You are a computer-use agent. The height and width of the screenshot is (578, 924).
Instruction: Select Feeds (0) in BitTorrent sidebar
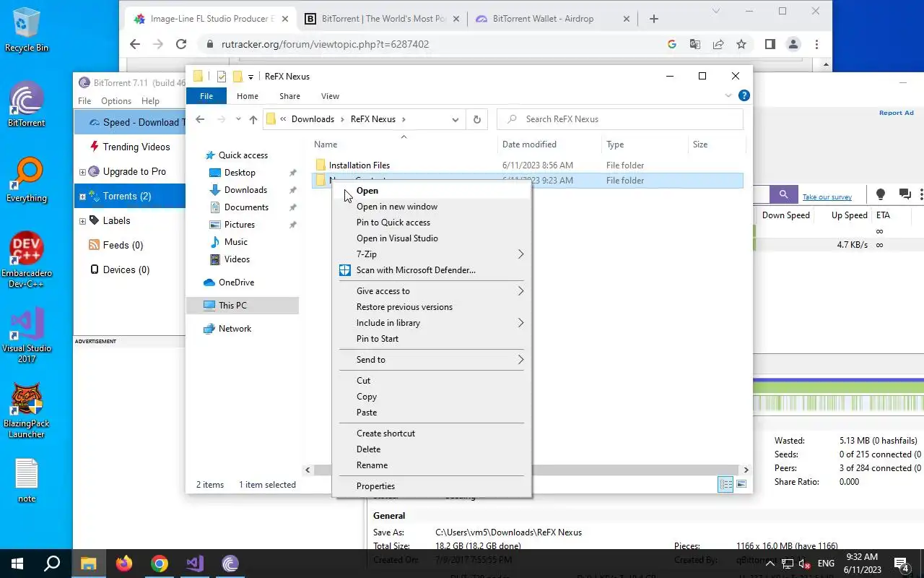coord(123,245)
